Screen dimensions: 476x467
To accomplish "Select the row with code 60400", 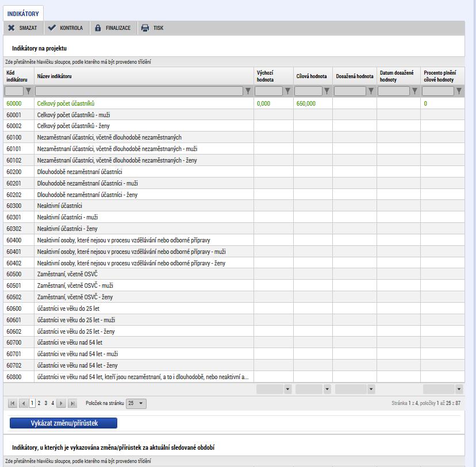I will (234, 240).
